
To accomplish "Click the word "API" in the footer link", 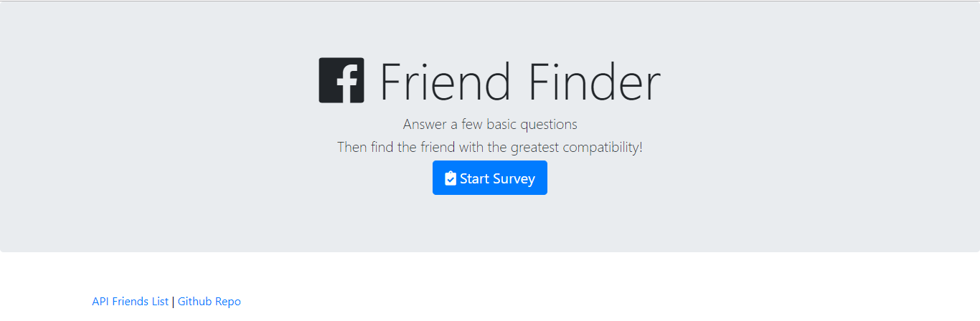I will click(x=100, y=302).
